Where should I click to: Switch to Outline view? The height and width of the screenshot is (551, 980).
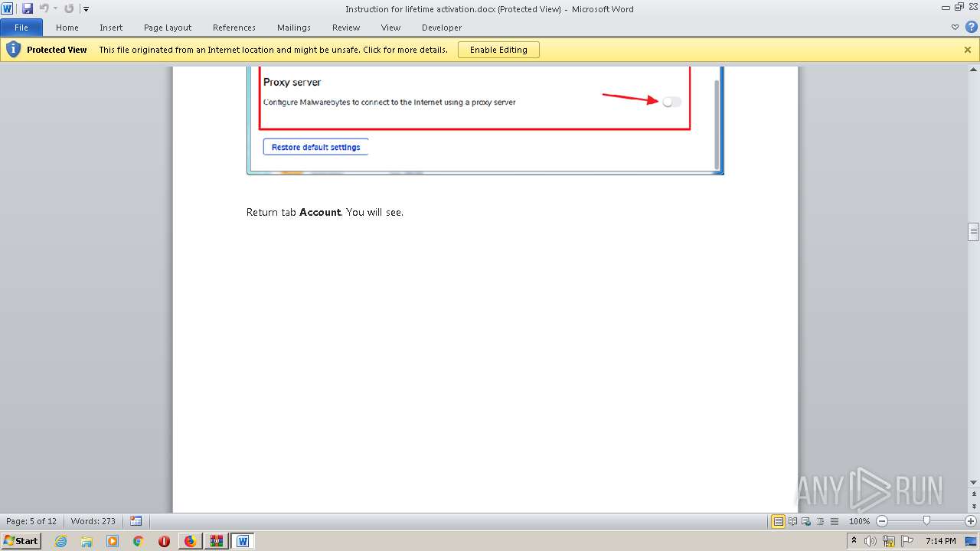click(x=820, y=521)
